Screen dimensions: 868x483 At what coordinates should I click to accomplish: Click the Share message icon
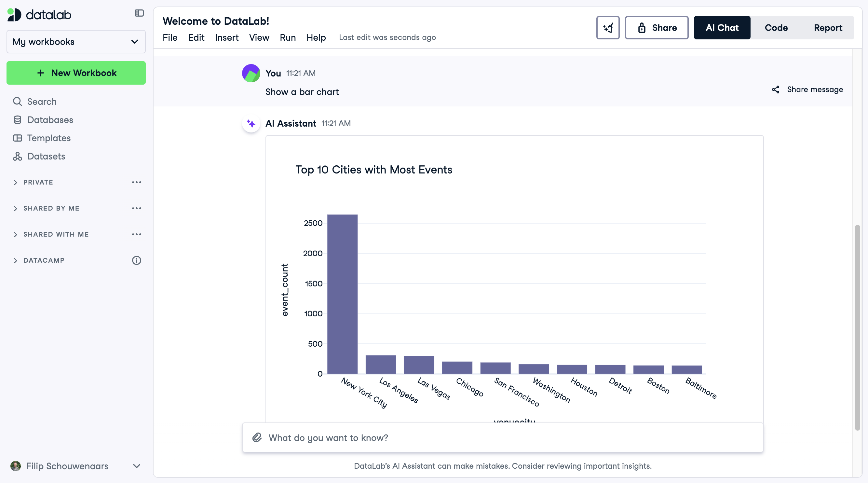coord(775,89)
